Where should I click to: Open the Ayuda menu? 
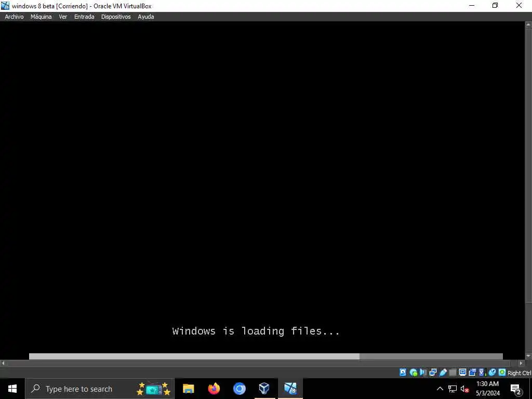[x=146, y=17]
